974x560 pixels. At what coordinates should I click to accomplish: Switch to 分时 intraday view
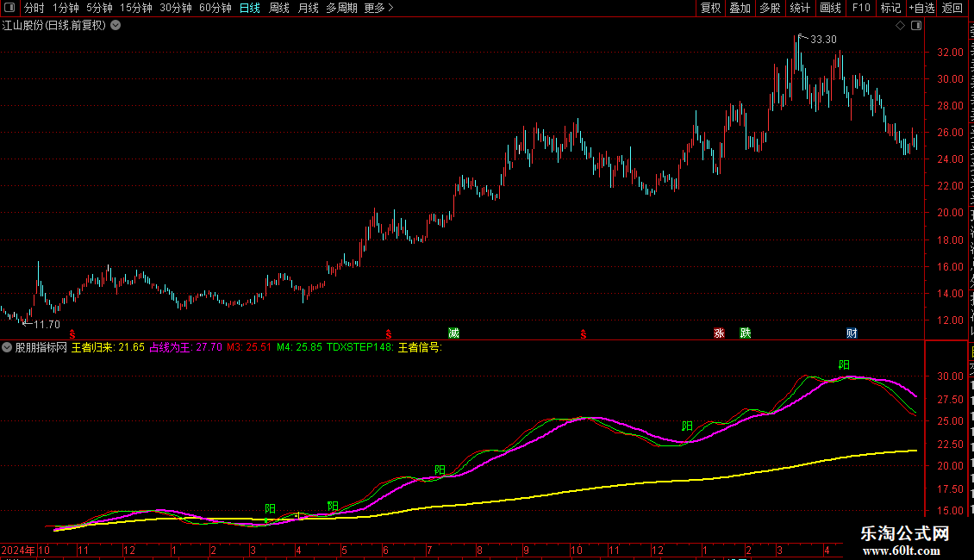34,8
